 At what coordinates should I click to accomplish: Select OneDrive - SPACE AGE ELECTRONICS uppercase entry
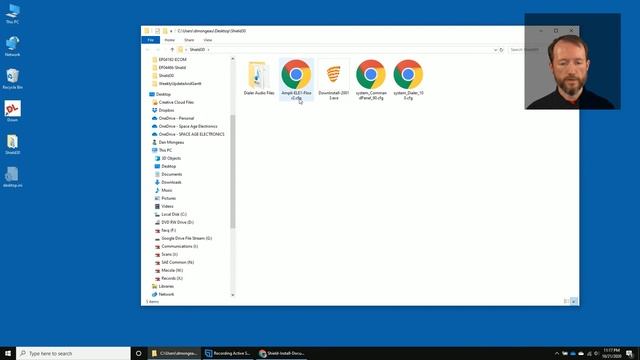coord(191,134)
